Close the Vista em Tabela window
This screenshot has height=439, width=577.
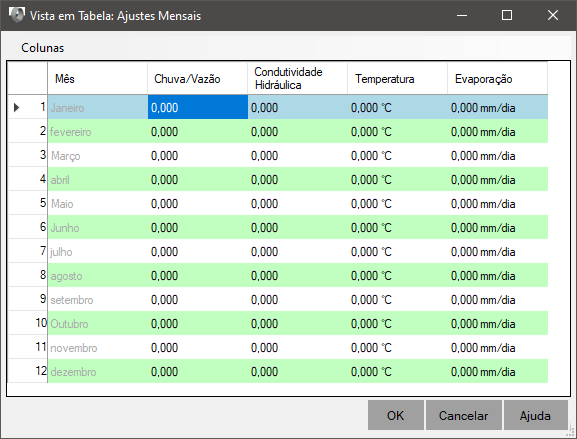(x=553, y=15)
